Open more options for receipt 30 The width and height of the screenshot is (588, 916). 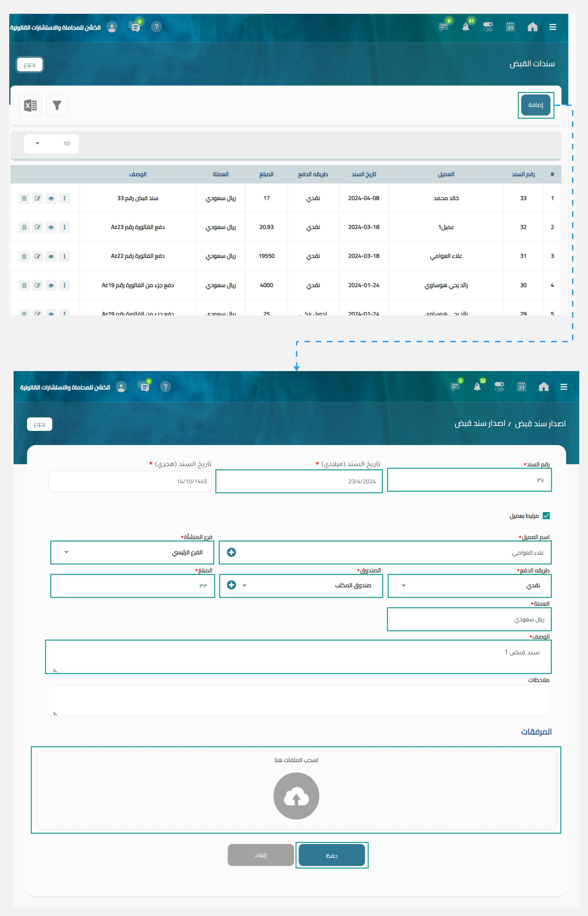[x=65, y=285]
